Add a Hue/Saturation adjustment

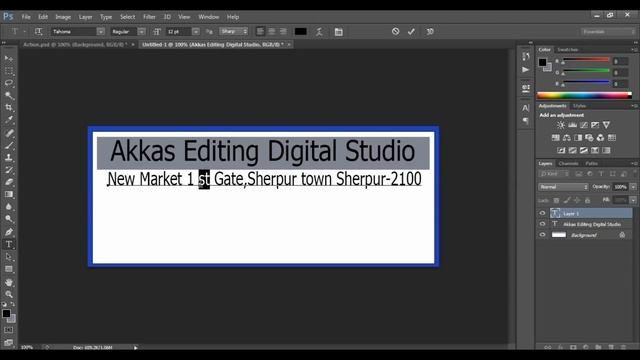point(556,138)
